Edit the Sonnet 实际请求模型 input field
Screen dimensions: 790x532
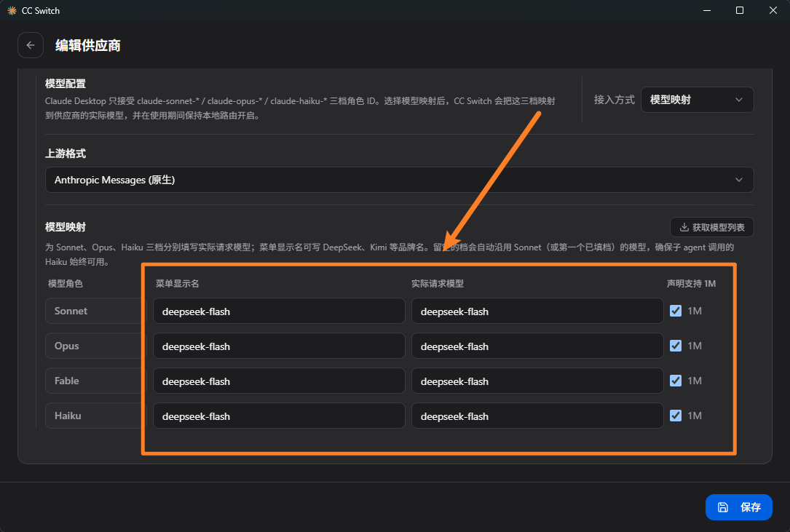[x=537, y=311]
